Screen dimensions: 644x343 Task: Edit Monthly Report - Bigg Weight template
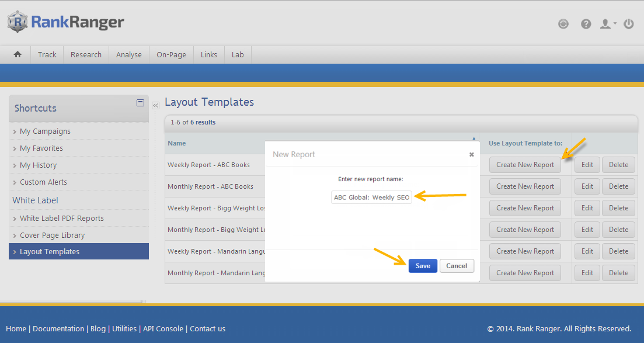tap(587, 230)
